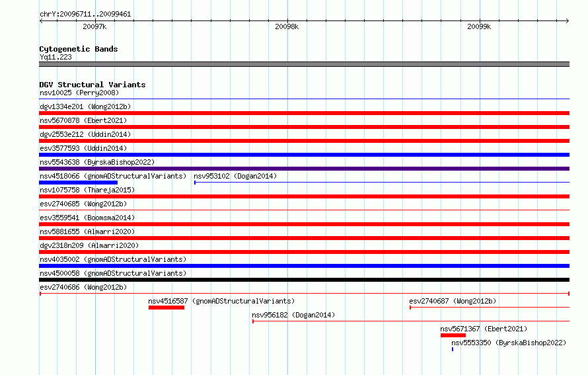Click the Cytogenetic Bands track heading

(79, 49)
